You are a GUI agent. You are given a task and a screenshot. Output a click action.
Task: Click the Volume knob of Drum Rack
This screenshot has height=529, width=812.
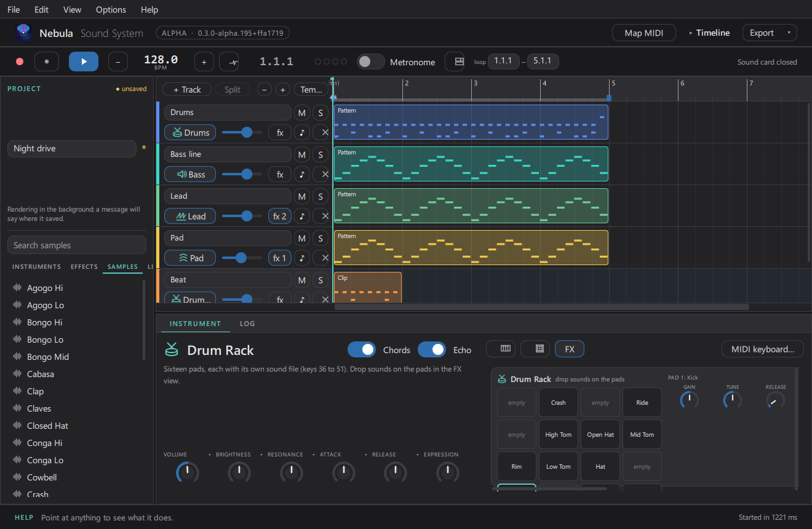point(188,472)
